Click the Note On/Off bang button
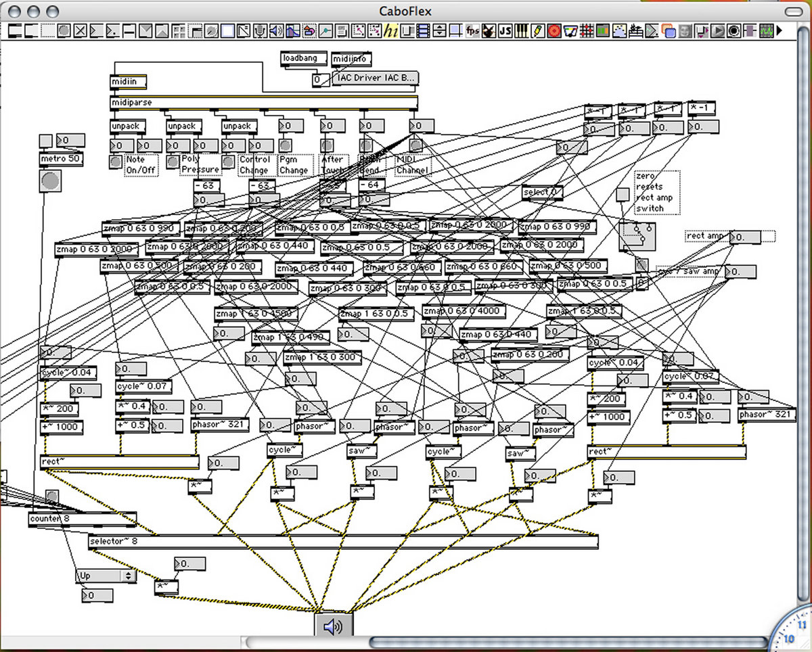 pyautogui.click(x=116, y=162)
